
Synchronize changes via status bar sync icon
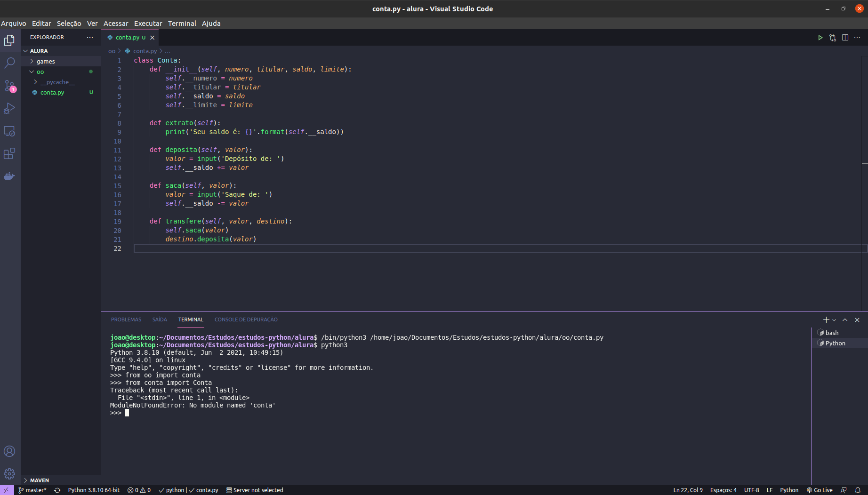[57, 490]
